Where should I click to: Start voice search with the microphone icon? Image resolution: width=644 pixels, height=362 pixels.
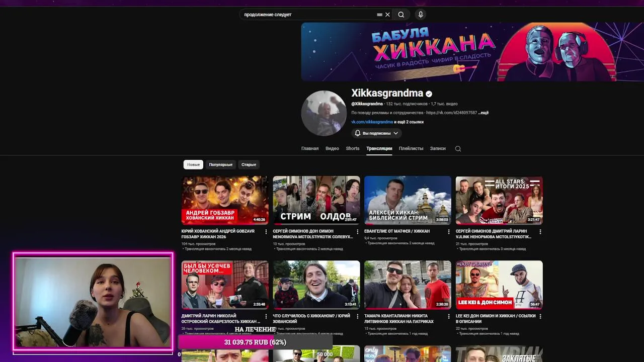point(421,15)
